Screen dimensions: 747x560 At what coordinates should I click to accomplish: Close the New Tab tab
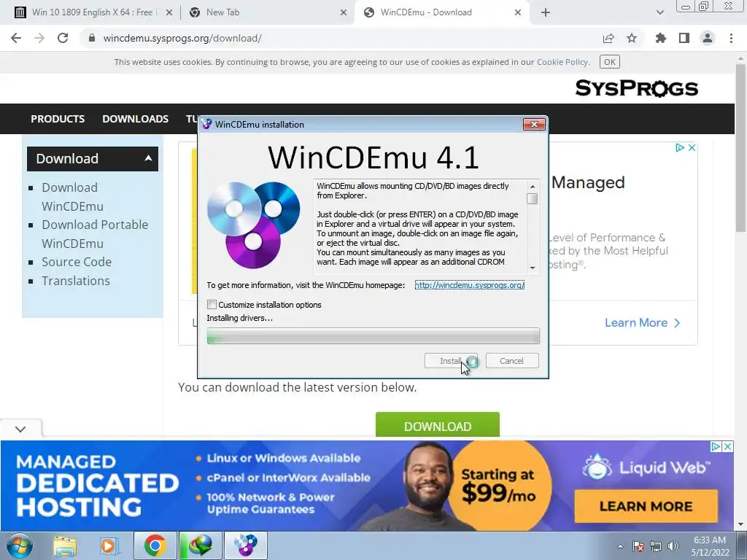click(x=344, y=12)
